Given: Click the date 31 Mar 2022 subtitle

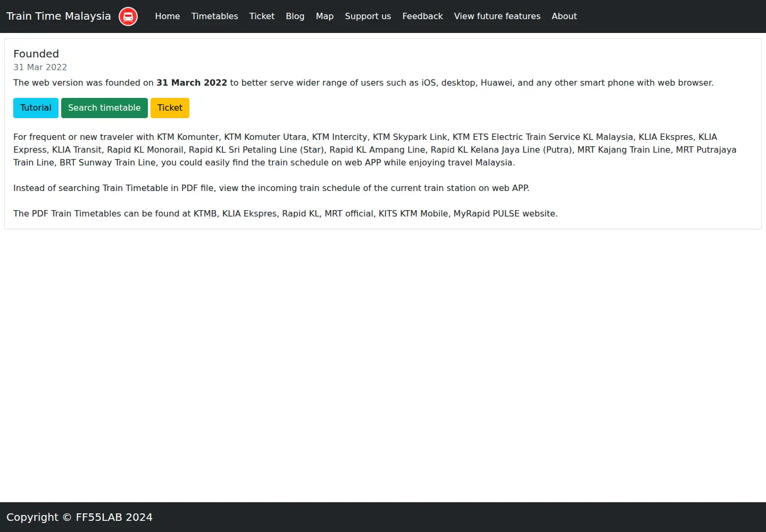Looking at the screenshot, I should [x=40, y=67].
